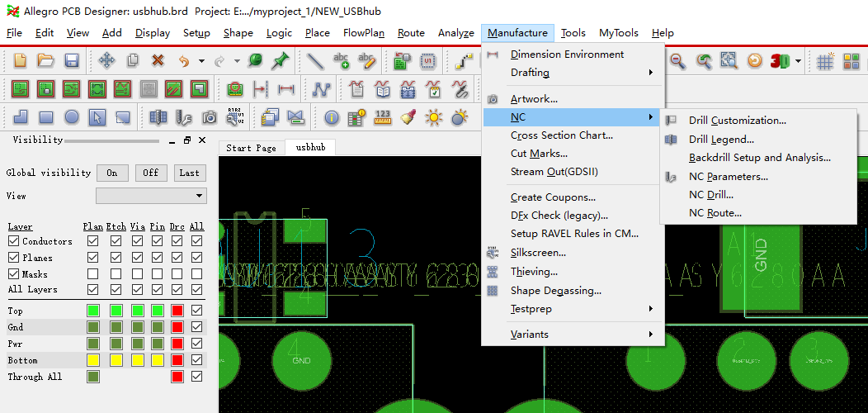Choose Drill Legend from NC submenu

(x=721, y=140)
